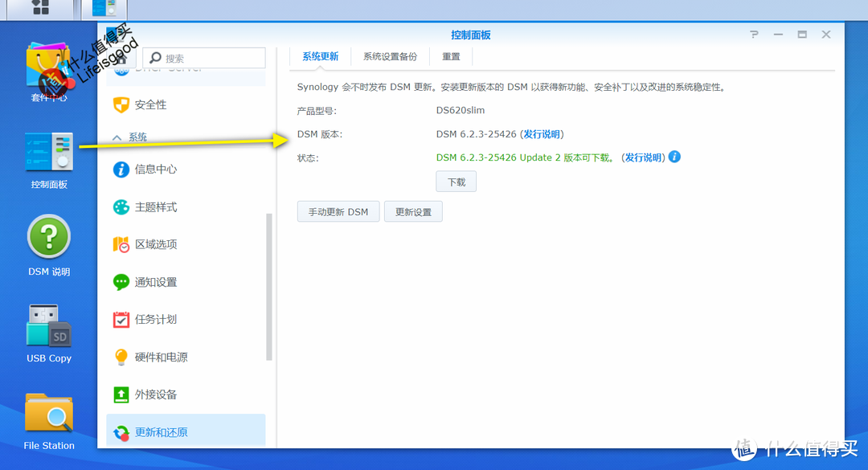Open Main Menu grid icon in taskbar

click(x=39, y=7)
